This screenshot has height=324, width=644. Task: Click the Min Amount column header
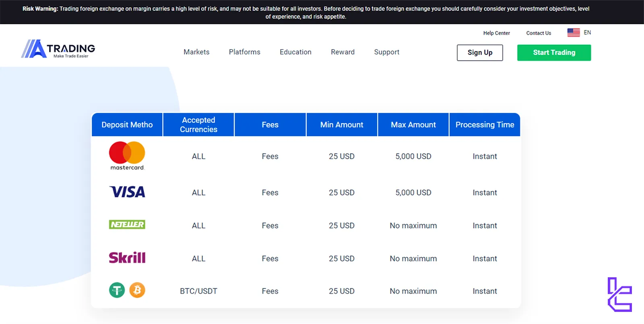tap(342, 125)
